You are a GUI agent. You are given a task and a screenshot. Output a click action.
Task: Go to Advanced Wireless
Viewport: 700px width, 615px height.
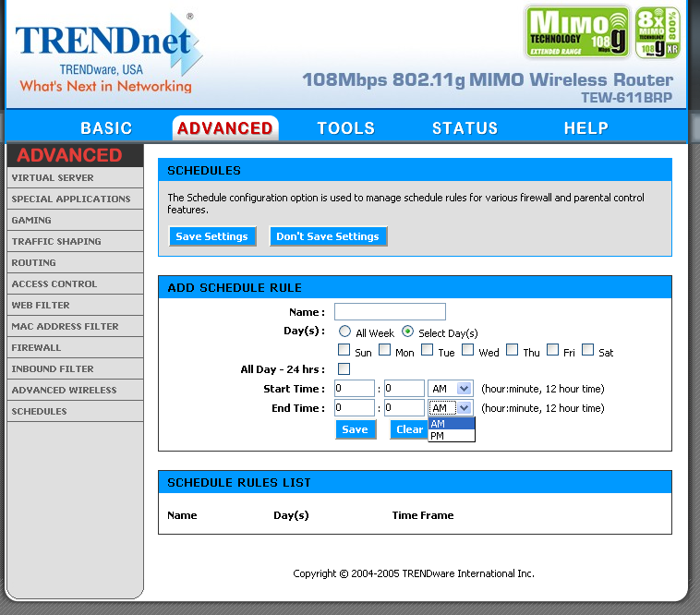point(75,390)
